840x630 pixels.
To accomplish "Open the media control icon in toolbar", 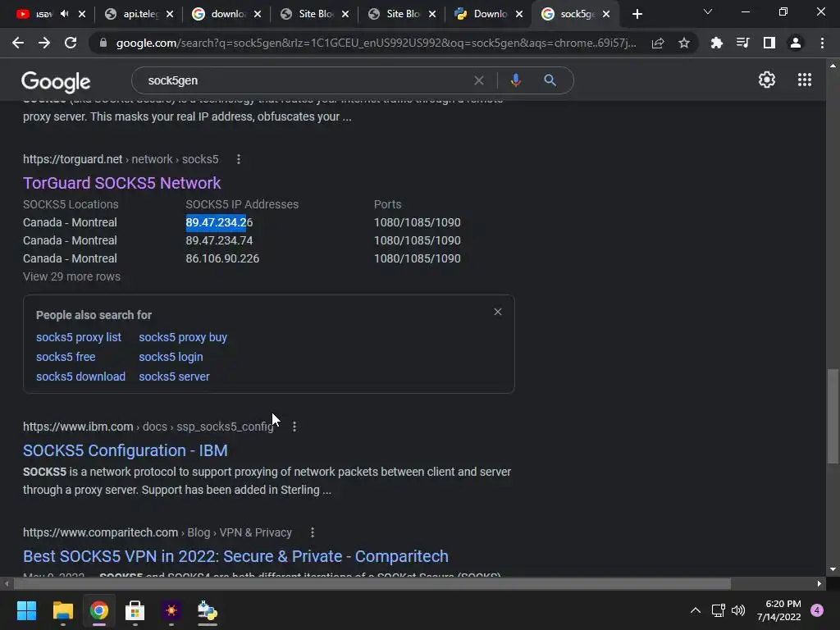I will [742, 43].
